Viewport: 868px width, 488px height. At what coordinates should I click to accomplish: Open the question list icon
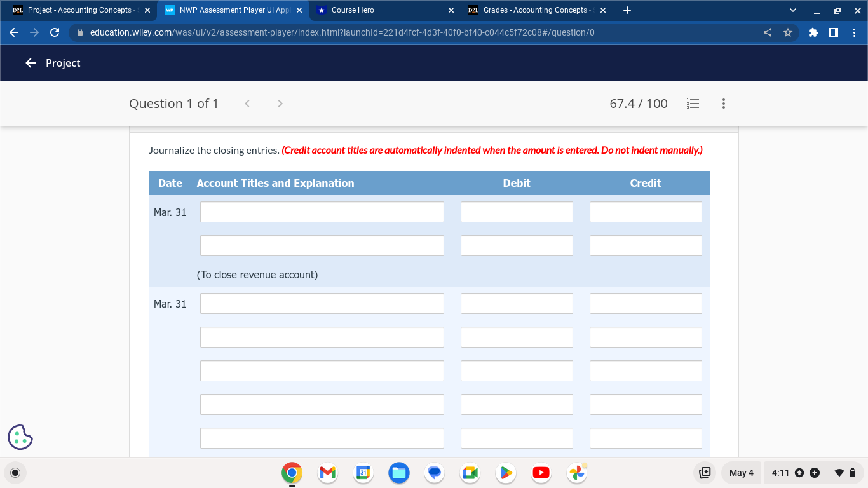693,104
